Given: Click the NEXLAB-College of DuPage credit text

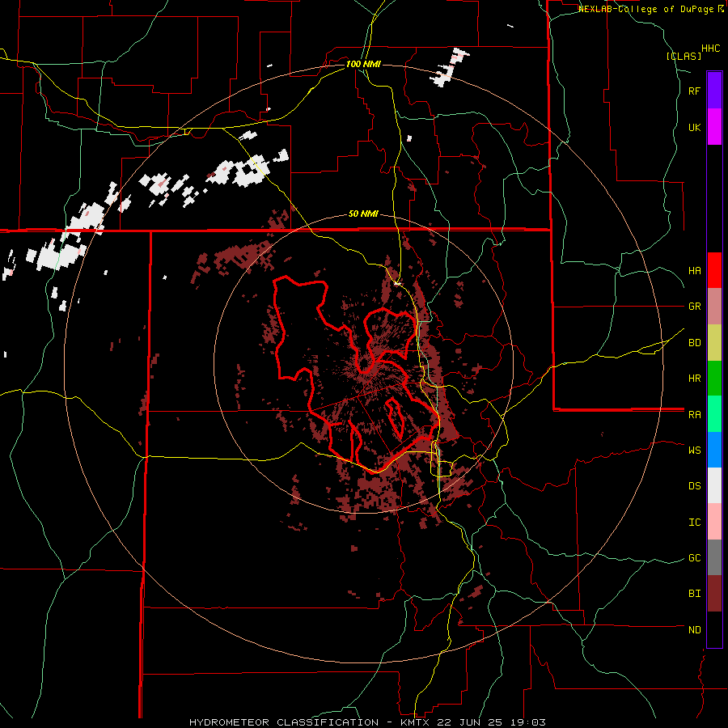Looking at the screenshot, I should pyautogui.click(x=648, y=9).
